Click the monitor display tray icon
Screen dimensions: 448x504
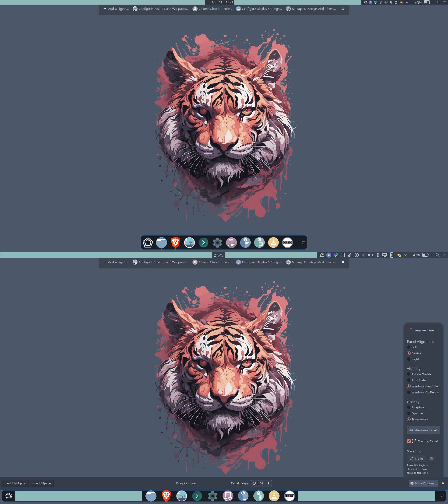pos(384,255)
